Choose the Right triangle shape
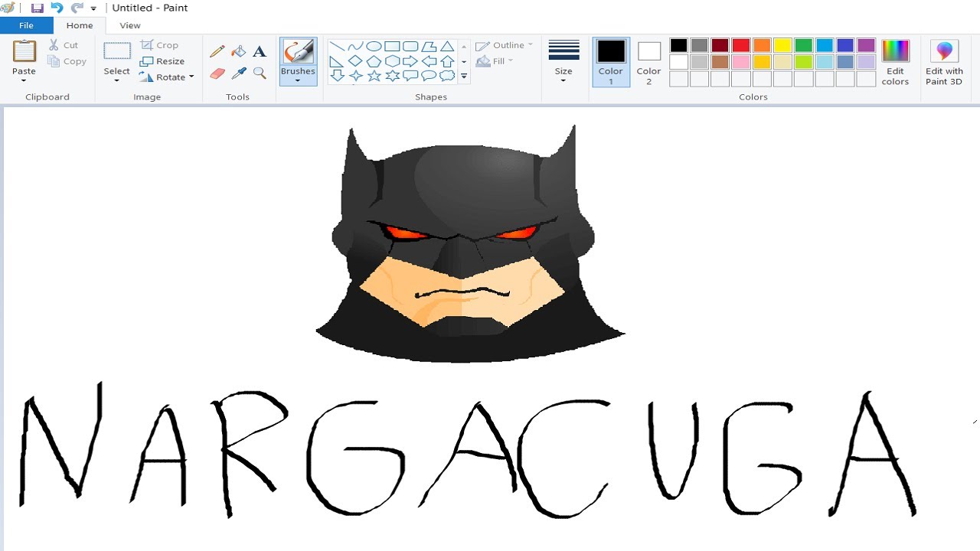The width and height of the screenshot is (980, 551). pyautogui.click(x=337, y=61)
